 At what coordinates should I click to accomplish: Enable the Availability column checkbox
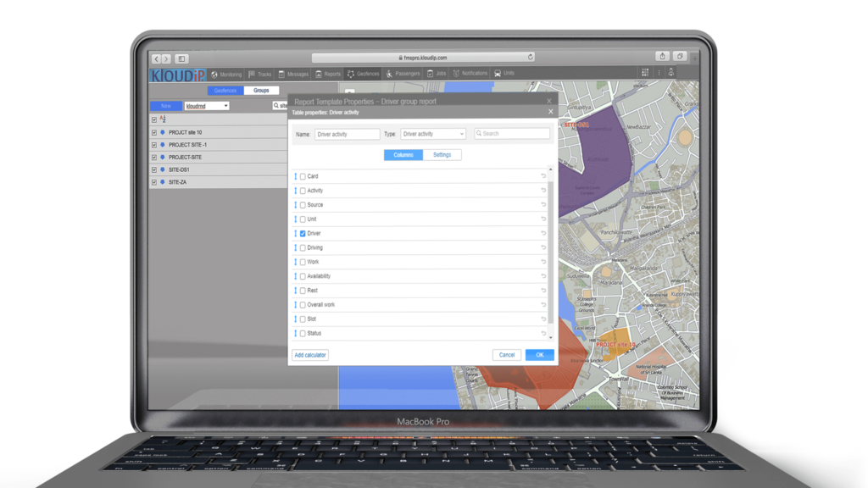pos(303,277)
